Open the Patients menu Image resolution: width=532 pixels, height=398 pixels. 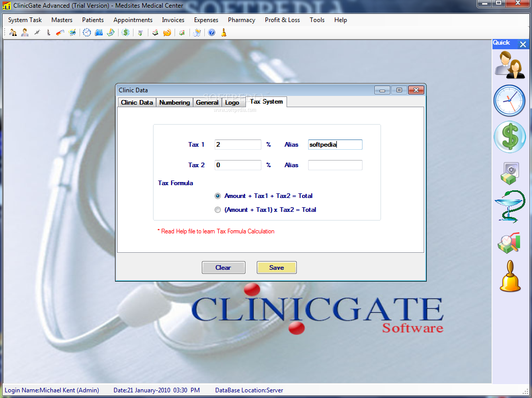click(93, 20)
